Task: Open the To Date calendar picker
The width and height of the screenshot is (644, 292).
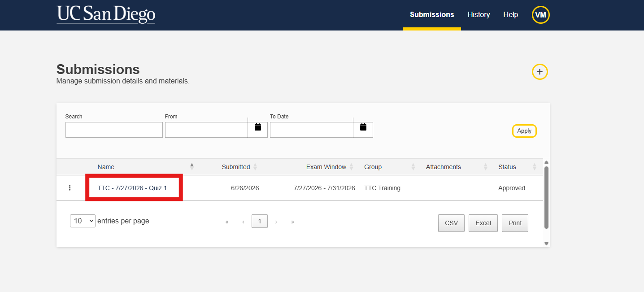Action: point(363,128)
